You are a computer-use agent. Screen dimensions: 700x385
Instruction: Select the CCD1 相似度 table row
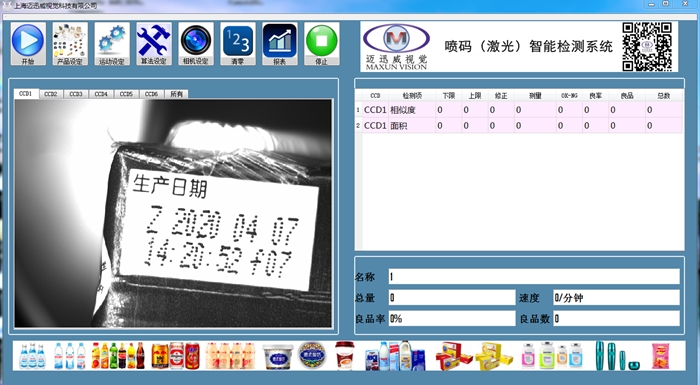tap(519, 110)
